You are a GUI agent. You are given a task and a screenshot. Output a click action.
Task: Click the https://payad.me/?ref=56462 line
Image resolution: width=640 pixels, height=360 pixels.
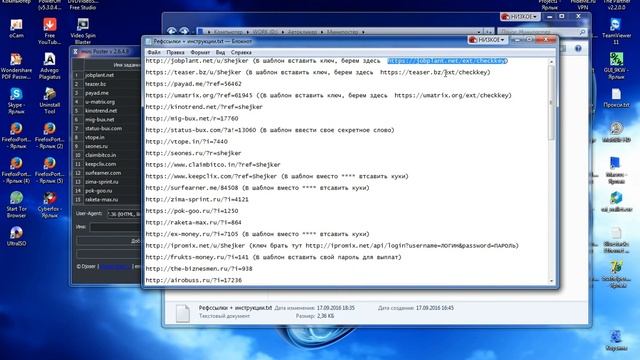[x=193, y=84]
